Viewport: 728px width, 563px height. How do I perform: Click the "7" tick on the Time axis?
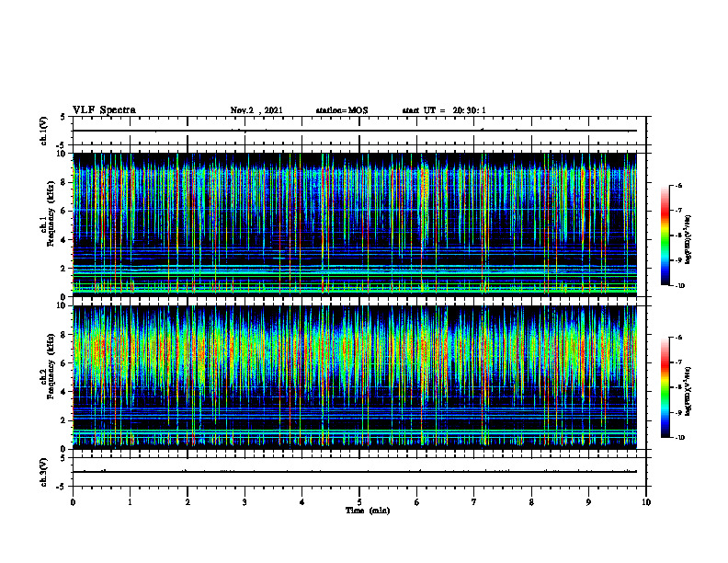point(474,502)
